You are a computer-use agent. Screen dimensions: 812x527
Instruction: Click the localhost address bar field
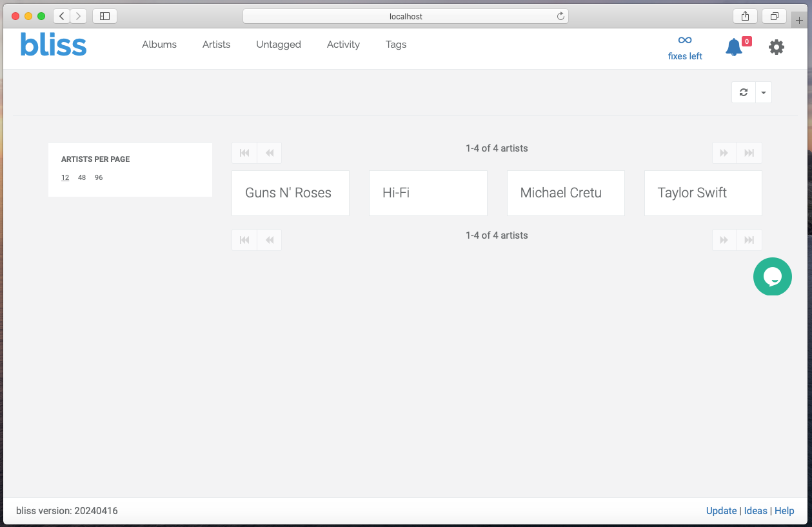406,16
